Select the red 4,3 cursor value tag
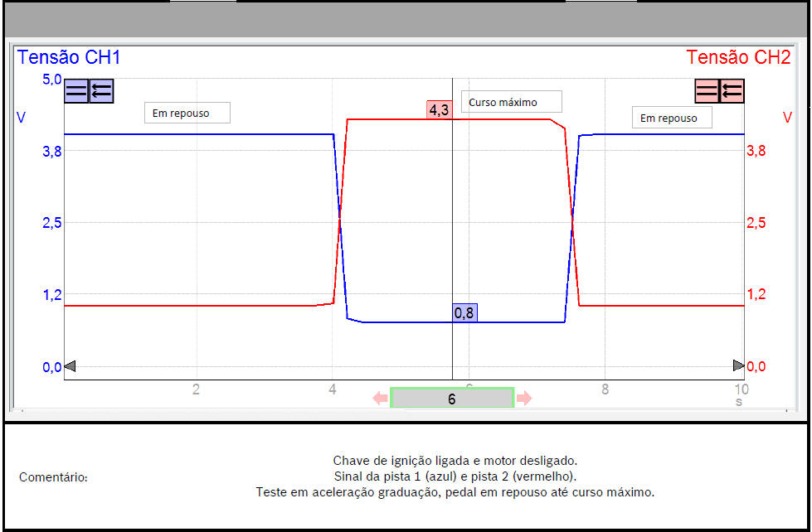 click(439, 110)
